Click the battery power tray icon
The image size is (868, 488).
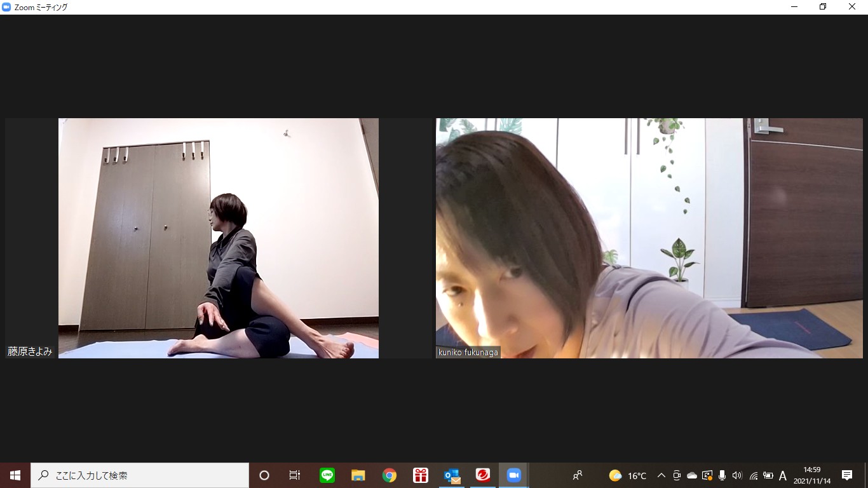point(768,475)
